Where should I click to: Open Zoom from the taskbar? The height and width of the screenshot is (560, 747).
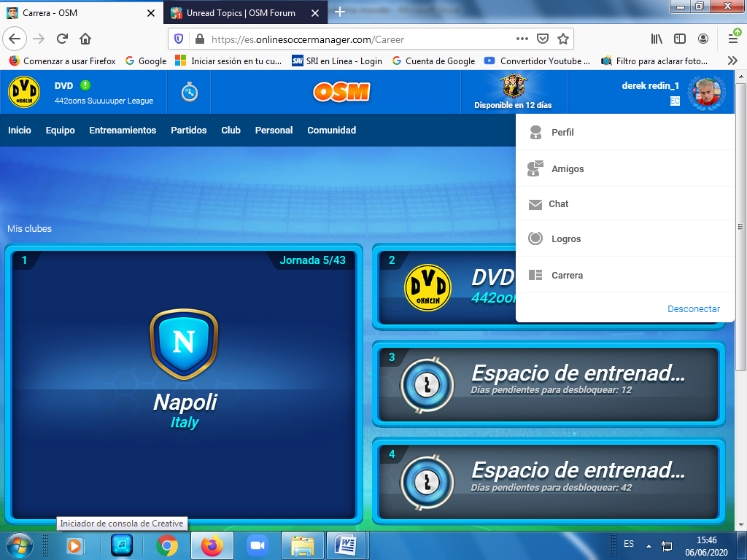pos(258,545)
